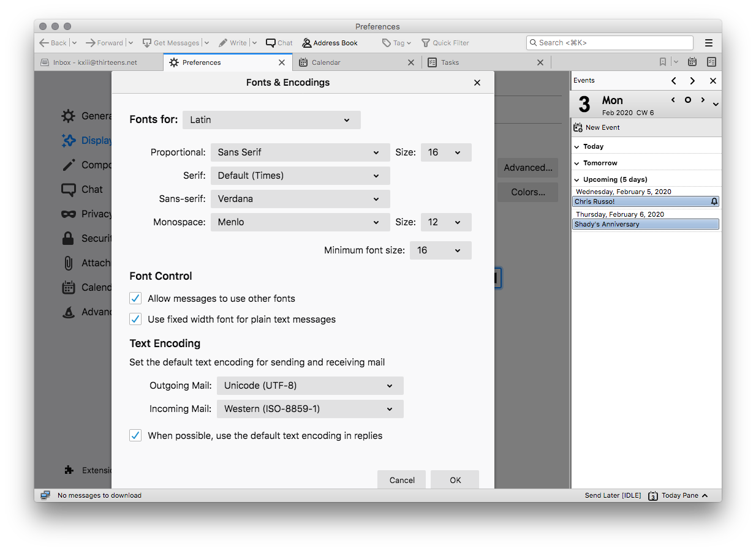Screen dimensions: 756x551
Task: Open the Fonts for Latin dropdown
Action: [271, 119]
